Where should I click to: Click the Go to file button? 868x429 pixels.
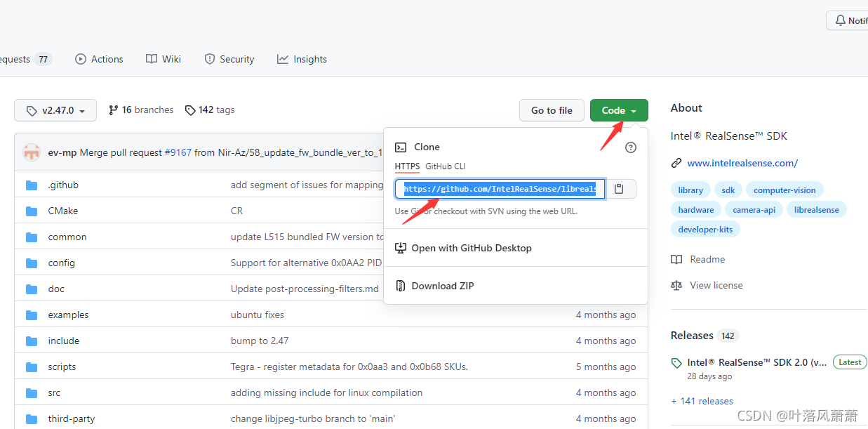[x=552, y=110]
